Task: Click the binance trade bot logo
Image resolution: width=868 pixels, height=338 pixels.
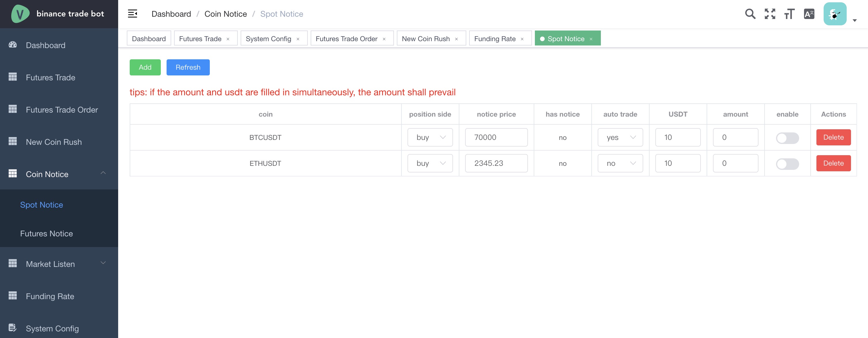Action: [x=20, y=14]
